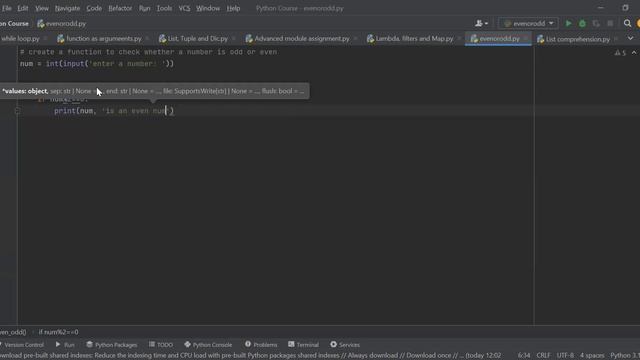Open the Code menu

click(94, 8)
